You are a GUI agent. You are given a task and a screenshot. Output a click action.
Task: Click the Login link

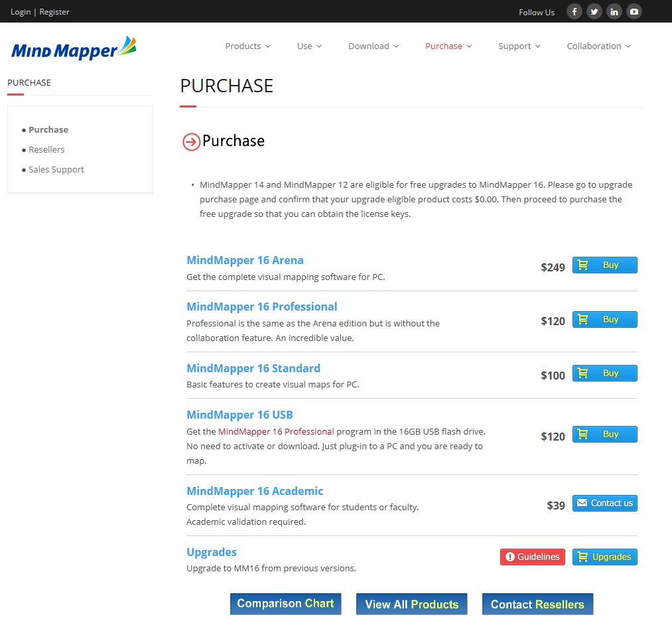(x=21, y=11)
